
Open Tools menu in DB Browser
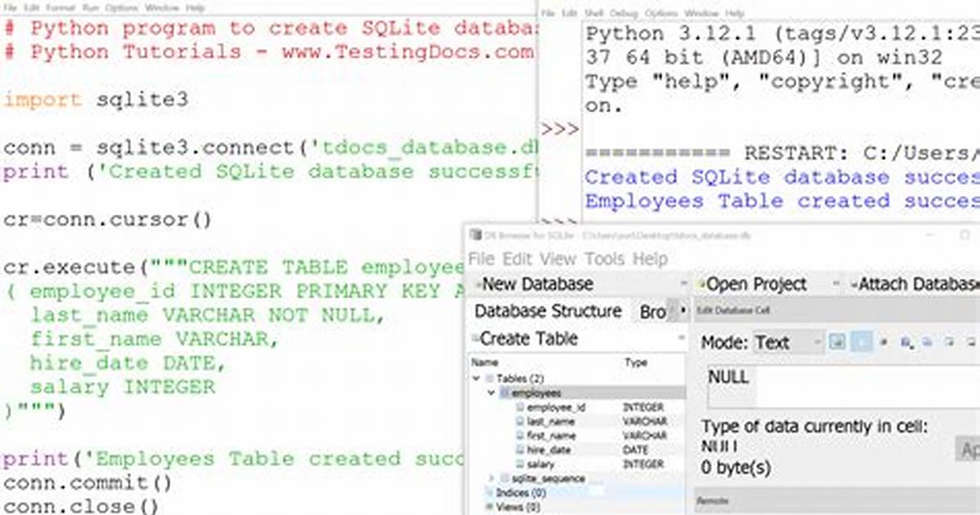(605, 258)
